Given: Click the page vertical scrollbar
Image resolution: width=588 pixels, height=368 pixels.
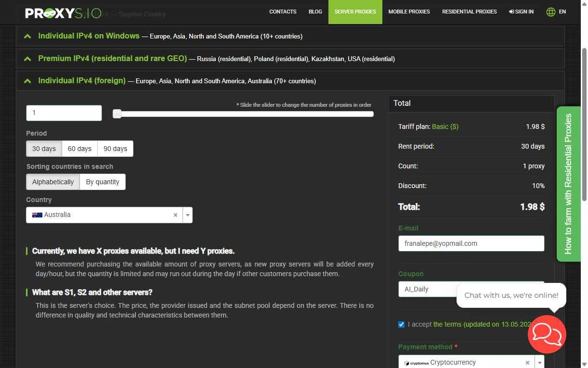Looking at the screenshot, I should coord(585,125).
